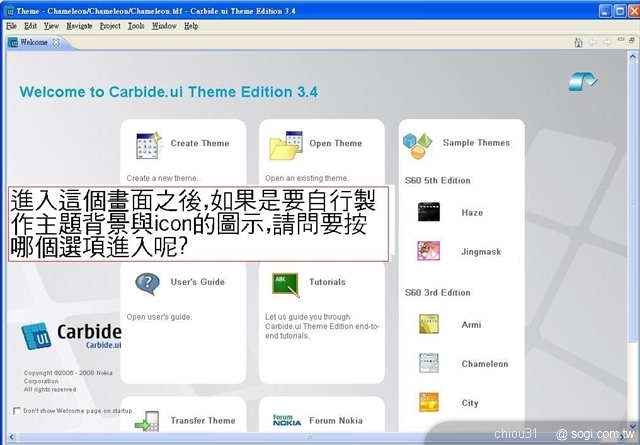Screen dimensions: 640x445
Task: Open the Jingmask theme thumbnail
Action: coord(429,251)
